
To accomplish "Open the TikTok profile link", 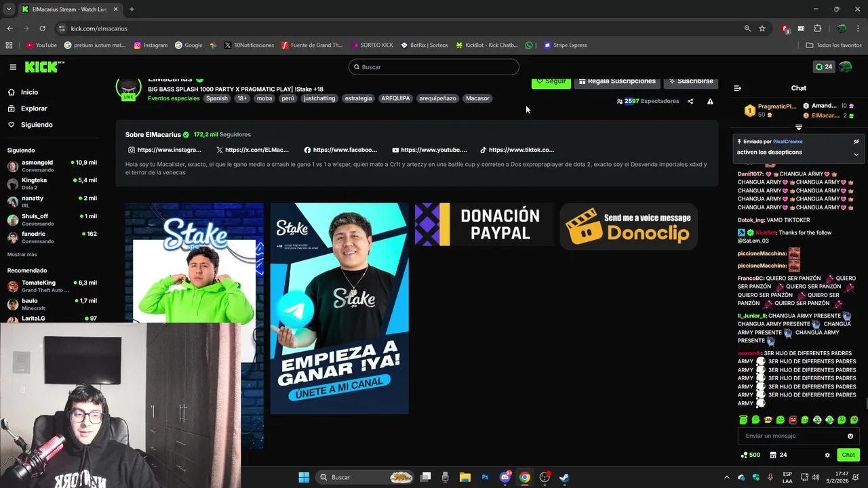I will (x=517, y=150).
